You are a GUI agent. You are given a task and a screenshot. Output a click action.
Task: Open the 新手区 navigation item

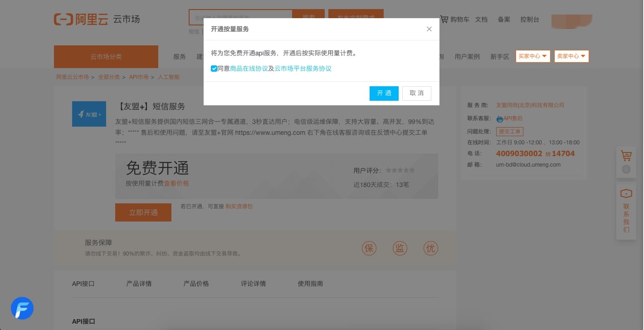point(500,57)
